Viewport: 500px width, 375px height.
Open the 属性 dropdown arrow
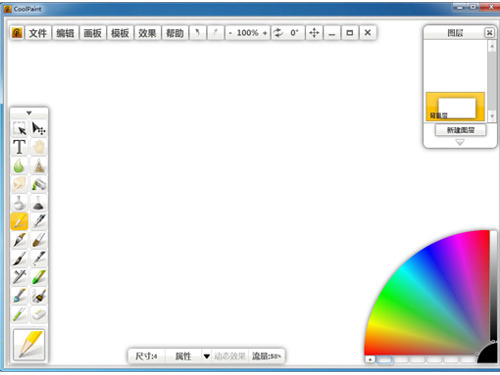pyautogui.click(x=206, y=356)
